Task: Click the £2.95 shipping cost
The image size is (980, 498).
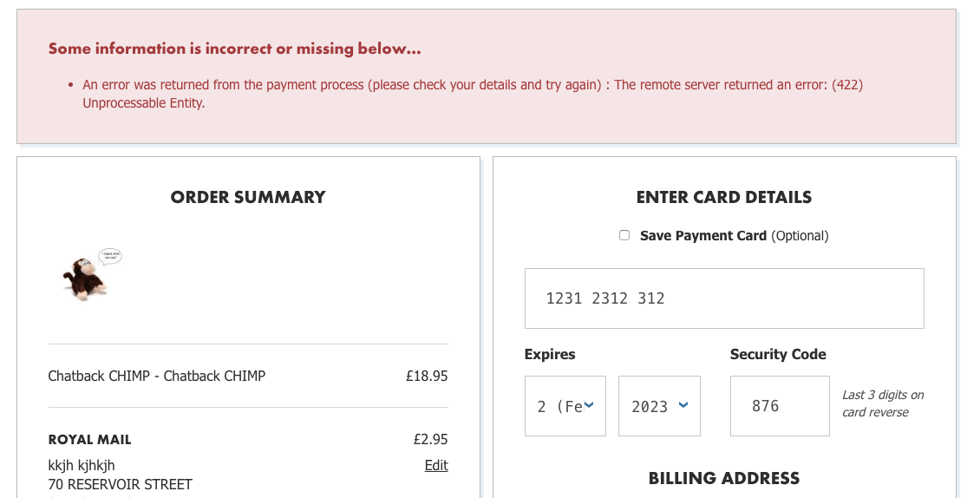Action: [431, 439]
